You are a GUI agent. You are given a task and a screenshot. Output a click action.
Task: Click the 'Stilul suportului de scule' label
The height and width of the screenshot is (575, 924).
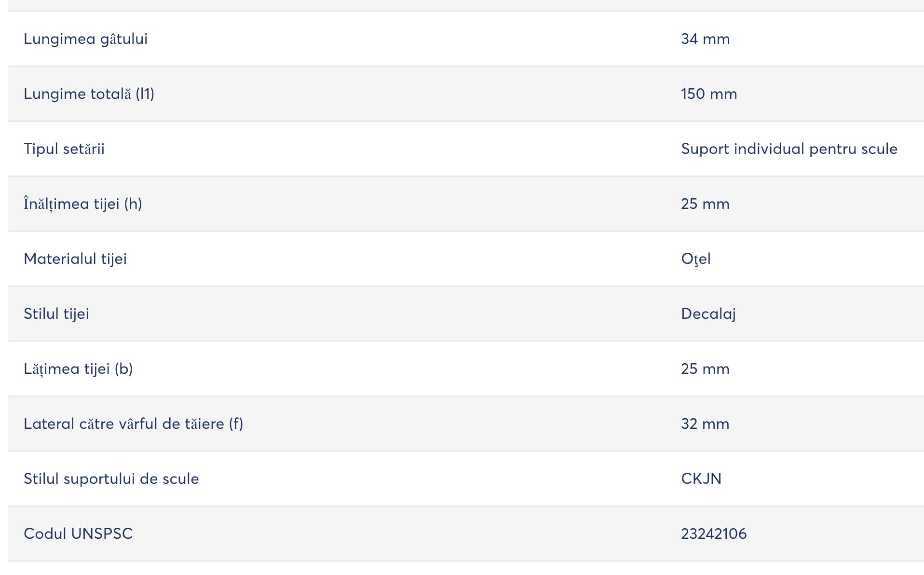[x=111, y=479]
